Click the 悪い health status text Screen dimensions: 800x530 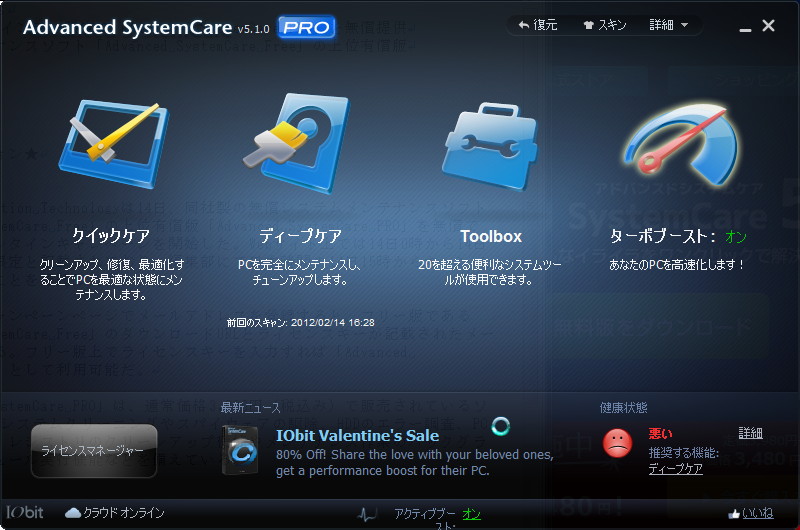pos(660,434)
